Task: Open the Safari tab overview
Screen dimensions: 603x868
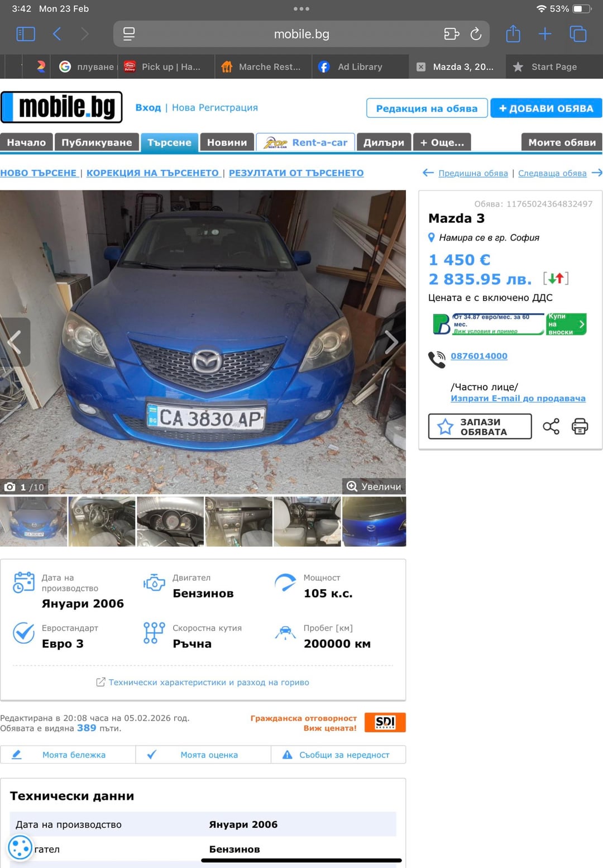Action: [x=578, y=34]
